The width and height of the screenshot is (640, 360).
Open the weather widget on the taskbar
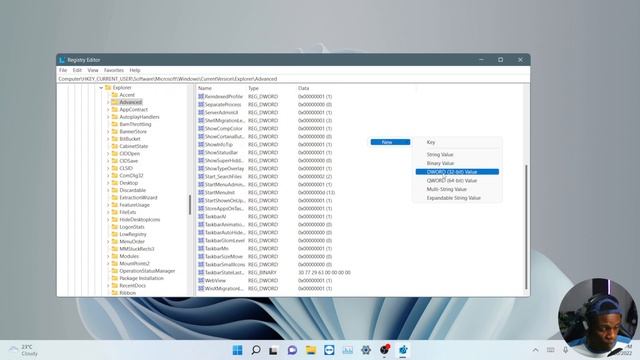24,350
